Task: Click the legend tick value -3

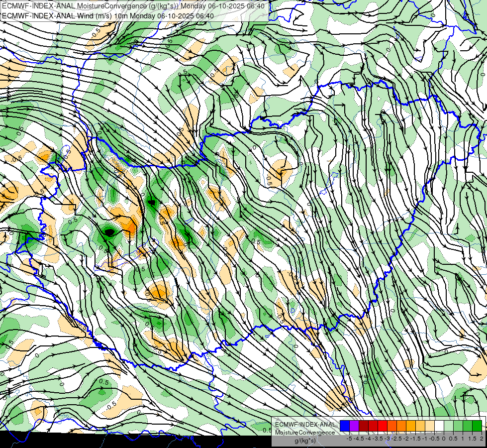Action: 388,439
